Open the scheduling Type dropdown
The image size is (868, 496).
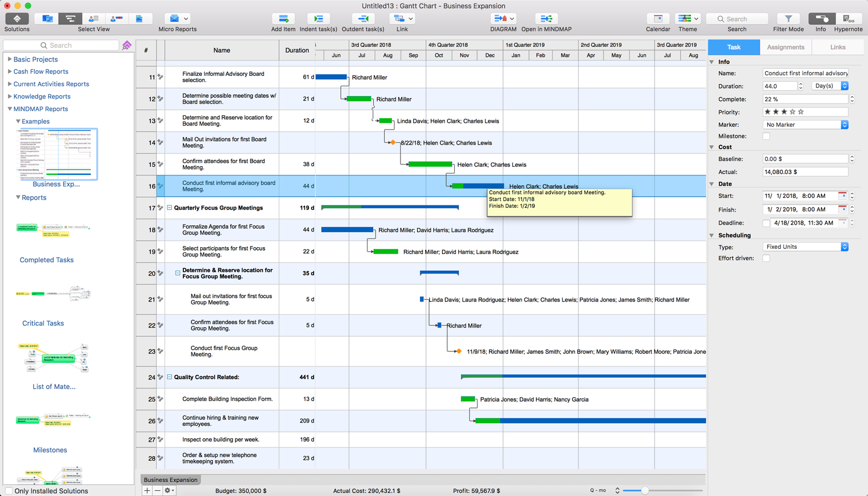(x=806, y=247)
